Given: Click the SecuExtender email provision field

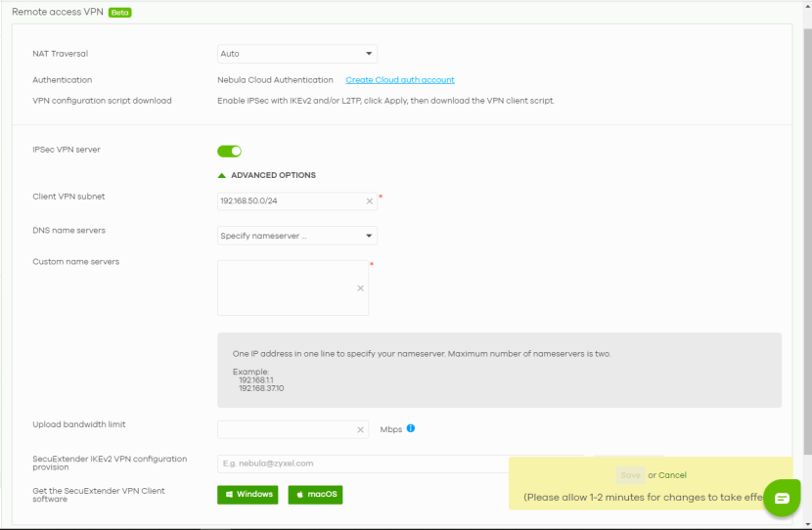Looking at the screenshot, I should point(362,464).
